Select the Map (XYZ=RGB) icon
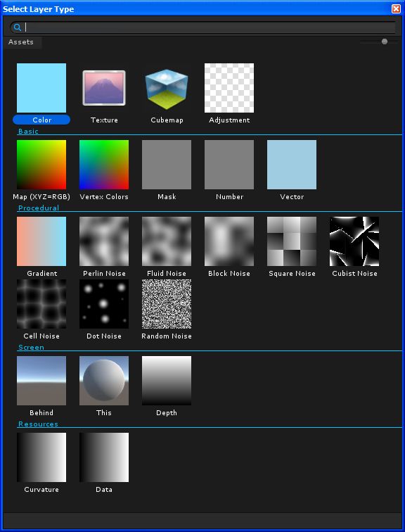This screenshot has width=405, height=532. pyautogui.click(x=41, y=165)
